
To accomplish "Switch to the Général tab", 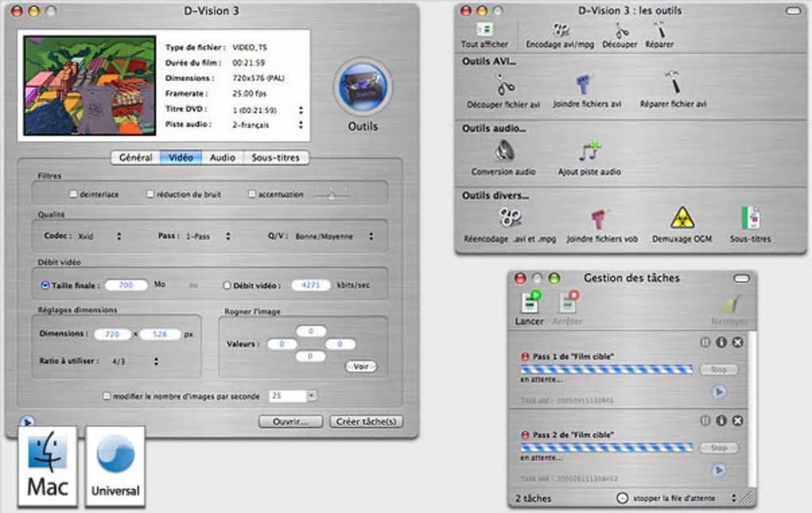I will click(135, 158).
